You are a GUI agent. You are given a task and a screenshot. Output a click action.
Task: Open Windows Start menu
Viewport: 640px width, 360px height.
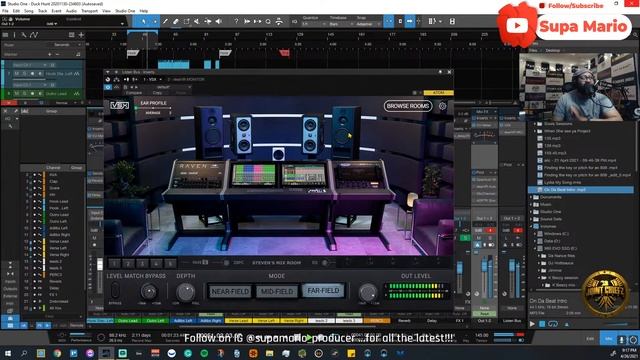click(8, 353)
